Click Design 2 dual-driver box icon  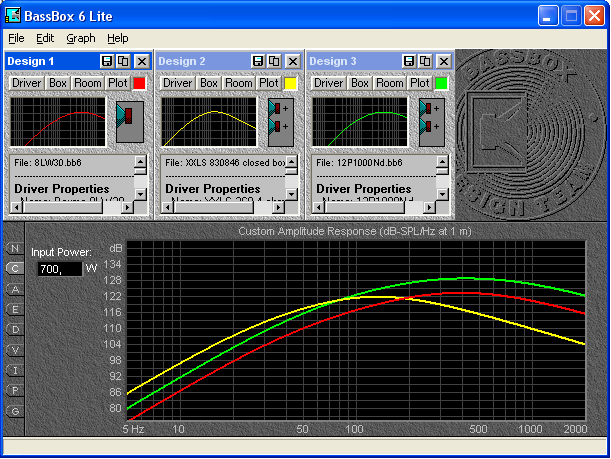coord(281,122)
